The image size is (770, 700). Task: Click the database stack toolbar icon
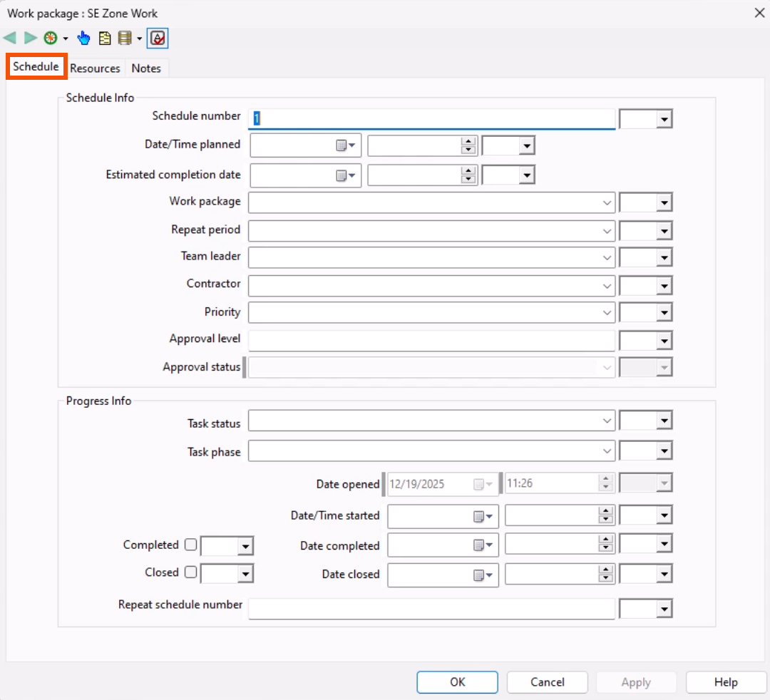[x=125, y=38]
